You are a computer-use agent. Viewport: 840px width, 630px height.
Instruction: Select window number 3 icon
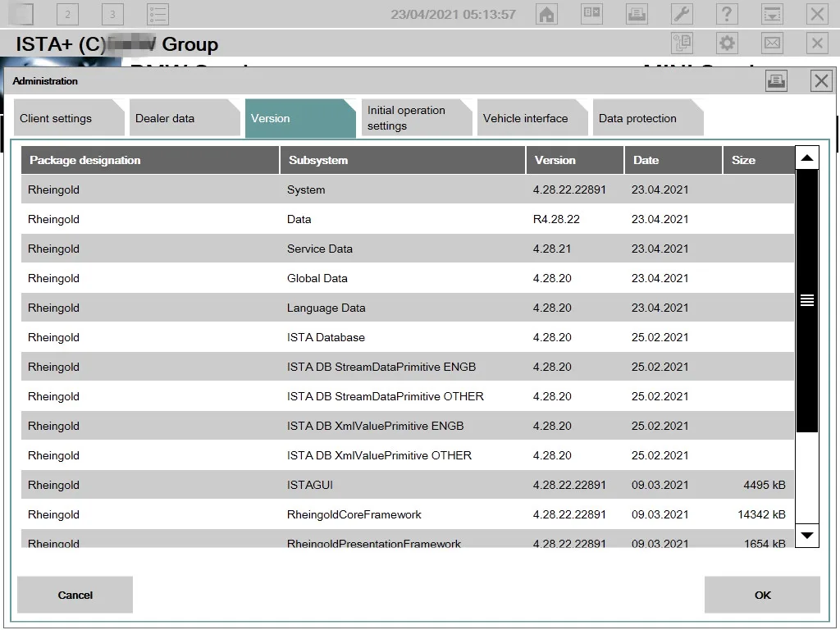click(x=113, y=14)
